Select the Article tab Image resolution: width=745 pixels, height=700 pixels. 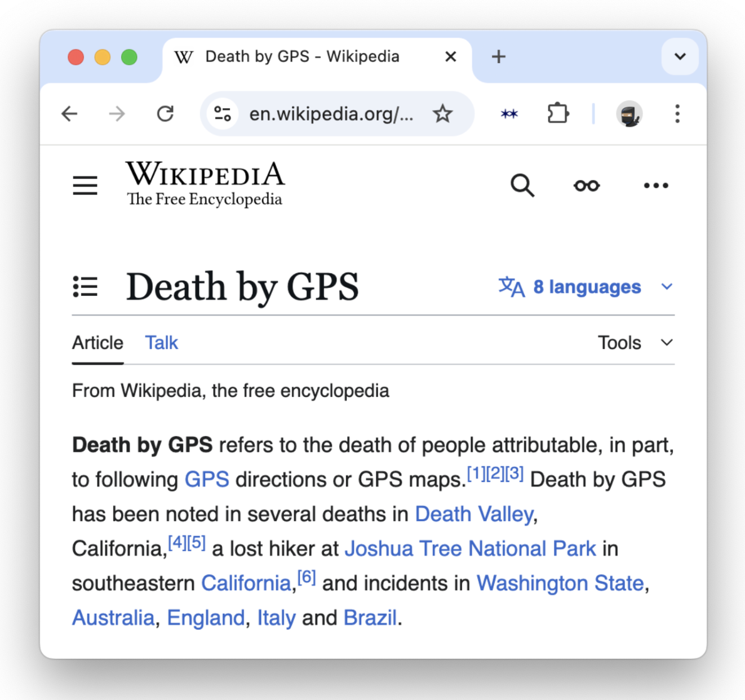97,343
